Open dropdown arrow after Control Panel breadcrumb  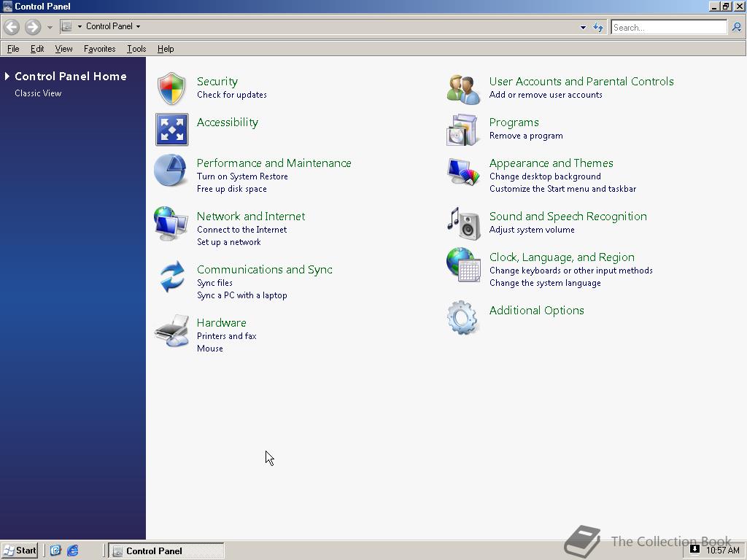point(138,27)
